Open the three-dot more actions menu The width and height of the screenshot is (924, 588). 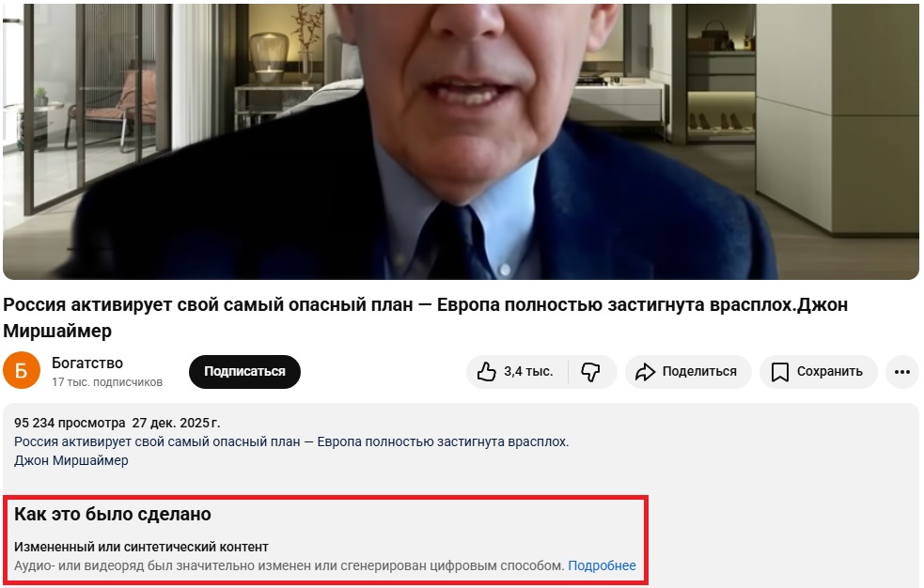pyautogui.click(x=902, y=371)
